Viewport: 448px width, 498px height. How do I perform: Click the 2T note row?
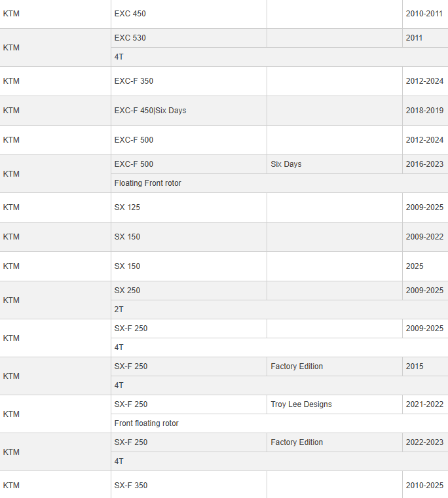119,310
